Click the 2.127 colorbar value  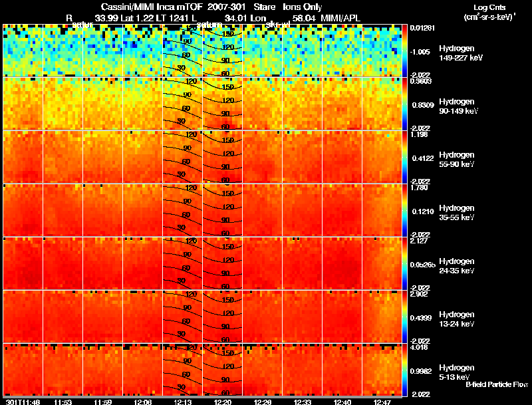coord(419,241)
